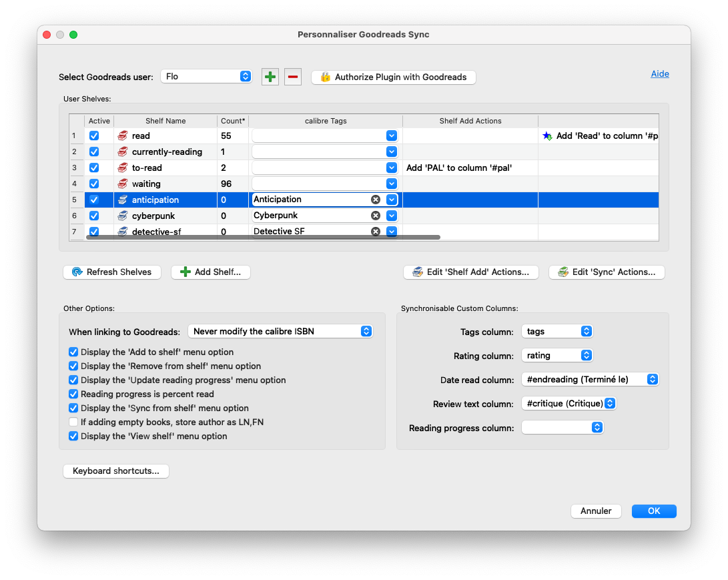Clear the 'Cyberpunk' calibre tag field
This screenshot has height=580, width=728.
pyautogui.click(x=376, y=216)
